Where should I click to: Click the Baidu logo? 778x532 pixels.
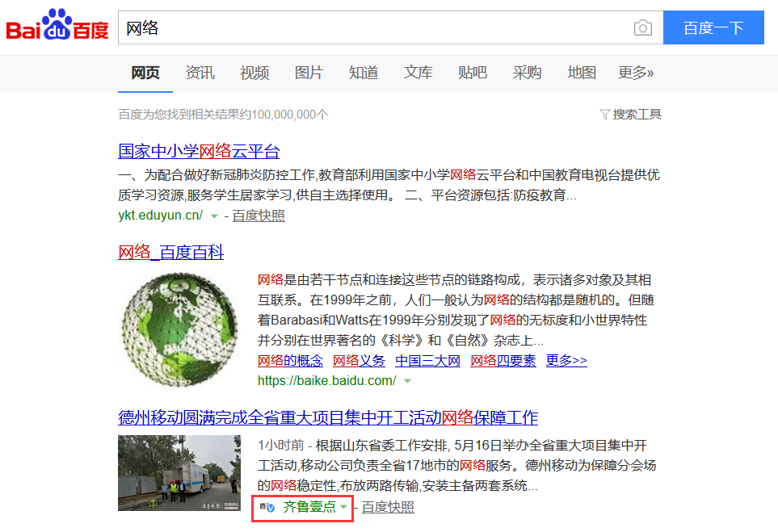[x=57, y=27]
